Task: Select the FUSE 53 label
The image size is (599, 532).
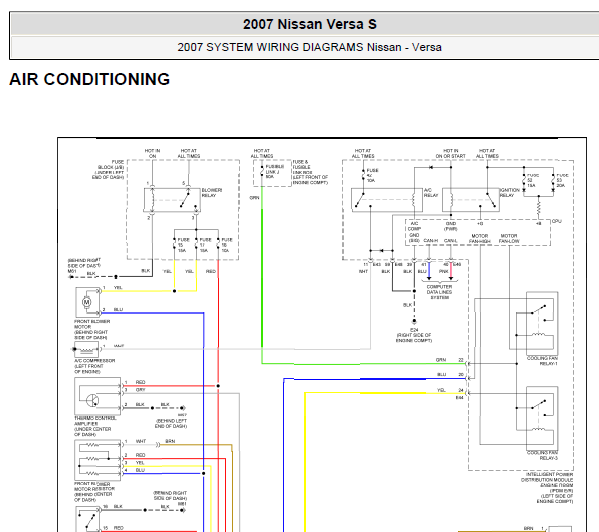Action: [x=562, y=180]
